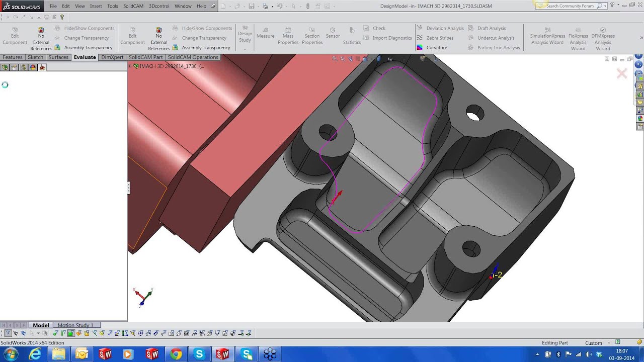Launch DFMXpress Analysis Wizard
This screenshot has height=362, width=644.
click(603, 39)
